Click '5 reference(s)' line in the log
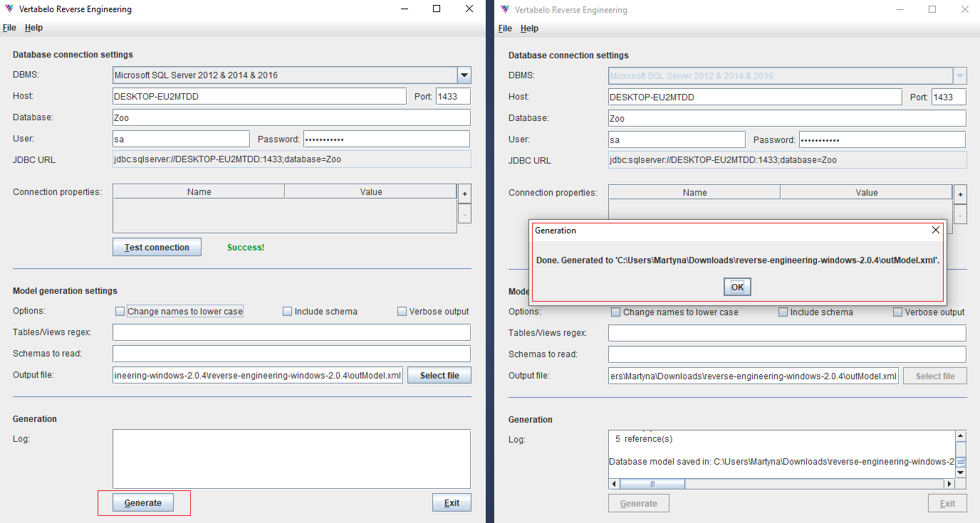Viewport: 980px width, 523px height. point(644,438)
